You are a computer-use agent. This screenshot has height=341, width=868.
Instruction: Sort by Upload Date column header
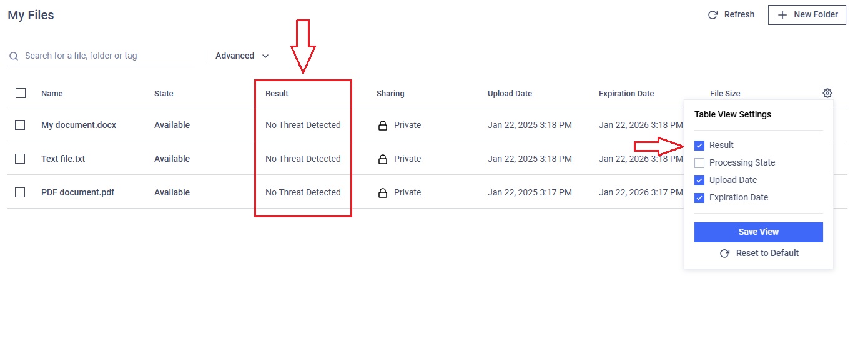(x=510, y=94)
